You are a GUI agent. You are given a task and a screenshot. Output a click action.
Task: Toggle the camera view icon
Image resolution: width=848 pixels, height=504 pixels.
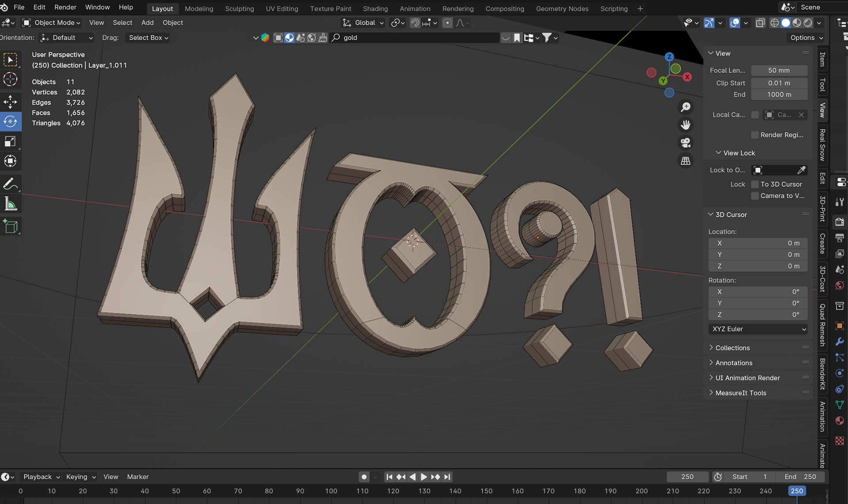(685, 143)
